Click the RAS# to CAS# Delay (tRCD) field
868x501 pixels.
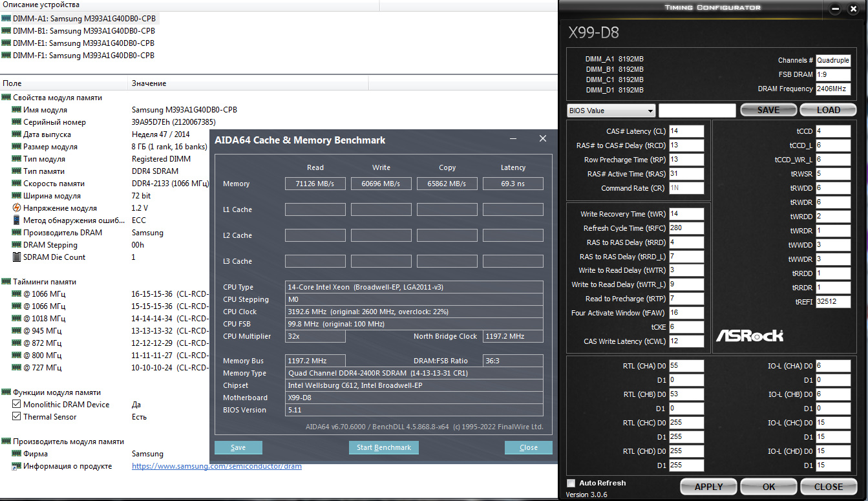[x=686, y=145]
